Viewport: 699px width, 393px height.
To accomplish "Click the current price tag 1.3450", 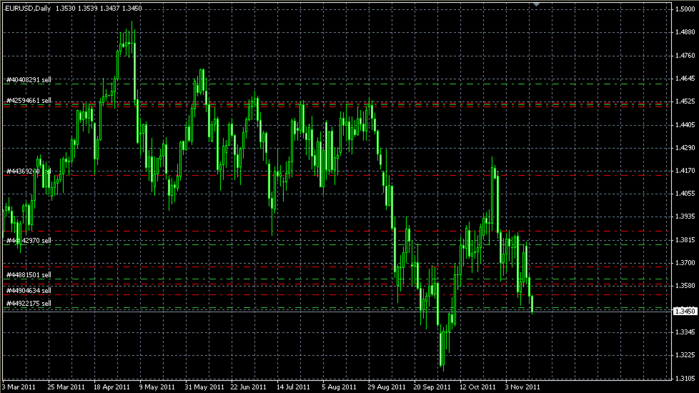I will coord(685,311).
